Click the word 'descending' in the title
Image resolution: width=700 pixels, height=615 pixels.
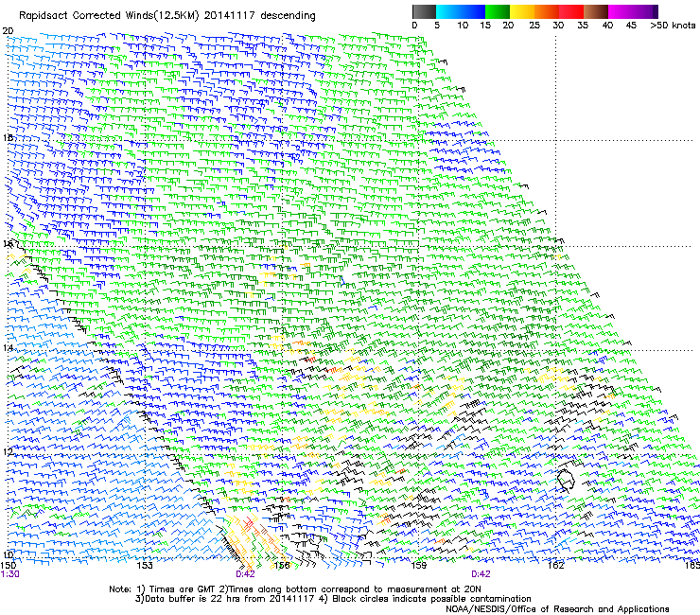288,16
